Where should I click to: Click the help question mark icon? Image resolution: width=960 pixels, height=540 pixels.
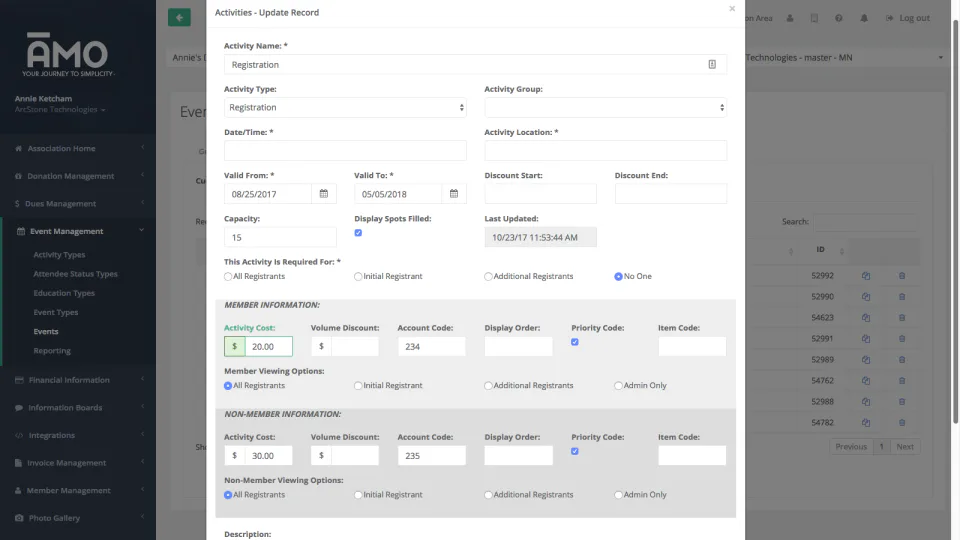click(x=839, y=18)
